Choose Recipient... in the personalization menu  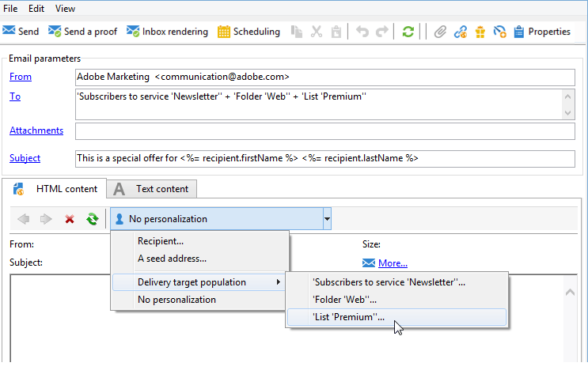click(x=161, y=241)
